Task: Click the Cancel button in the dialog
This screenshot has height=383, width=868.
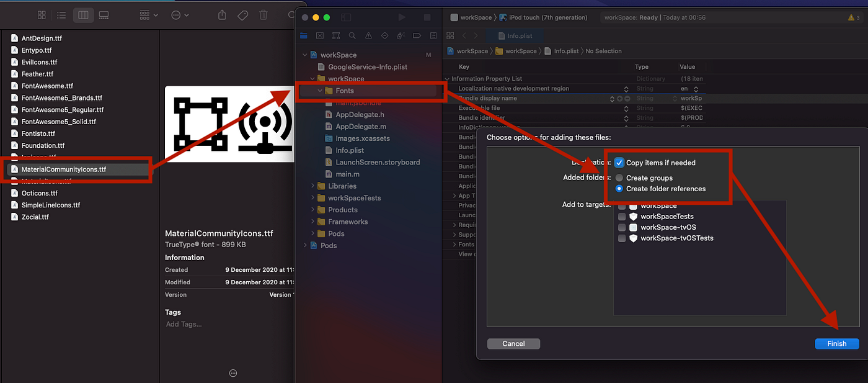Action: point(513,343)
